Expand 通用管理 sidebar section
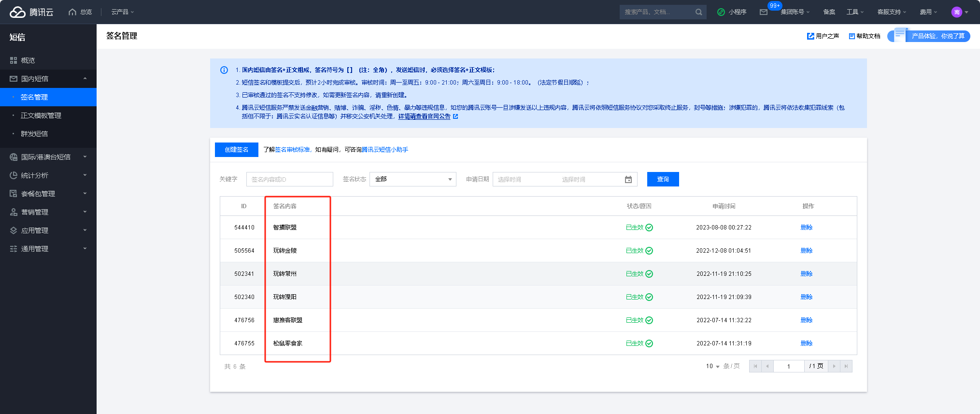The image size is (980, 414). 48,249
